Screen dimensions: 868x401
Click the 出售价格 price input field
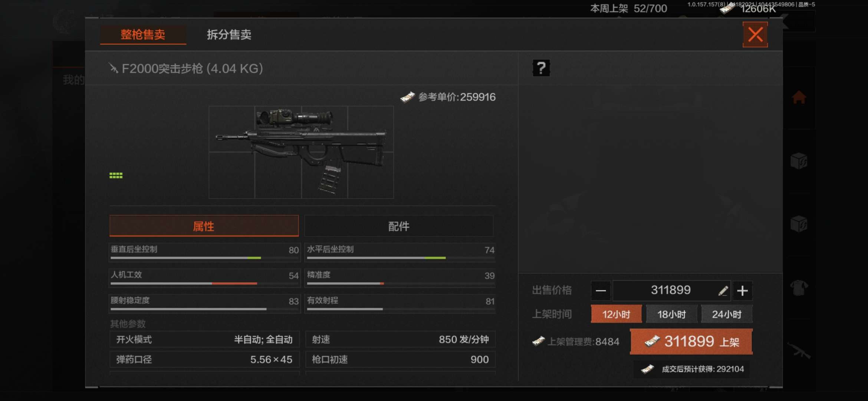(x=671, y=290)
